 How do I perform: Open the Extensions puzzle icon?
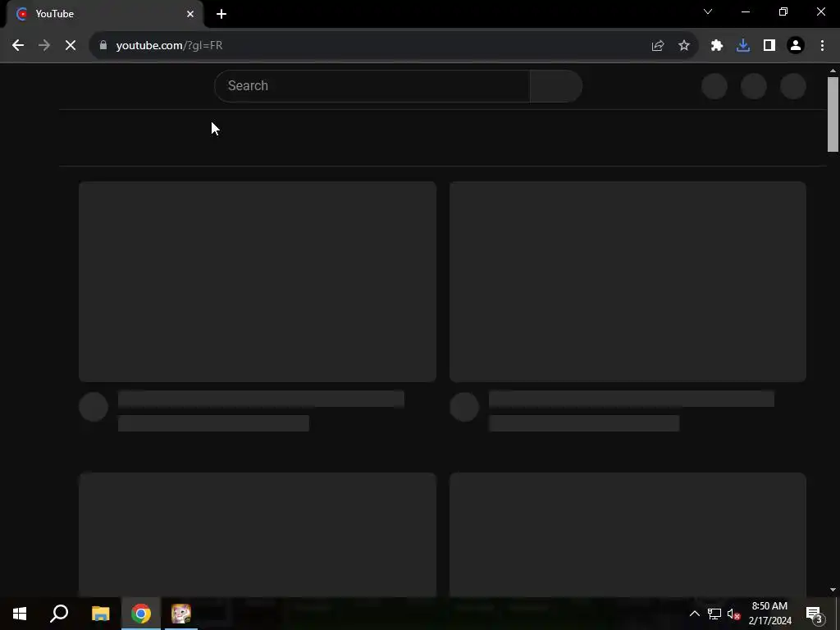point(717,46)
